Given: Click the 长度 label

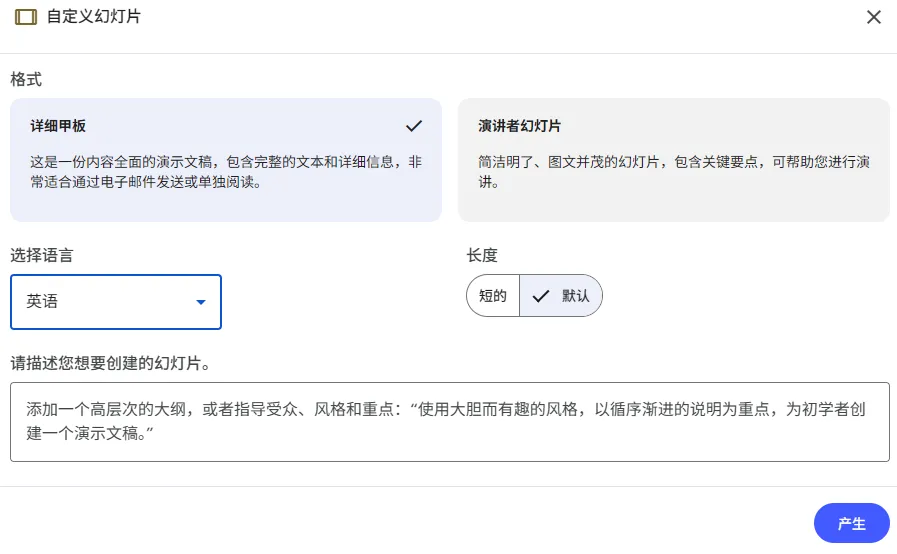Looking at the screenshot, I should [482, 255].
